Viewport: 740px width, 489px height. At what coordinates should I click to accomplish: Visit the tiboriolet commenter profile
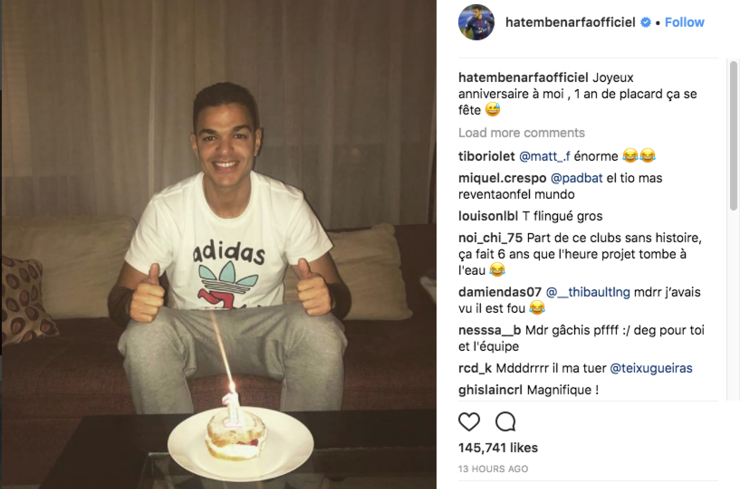pos(486,156)
